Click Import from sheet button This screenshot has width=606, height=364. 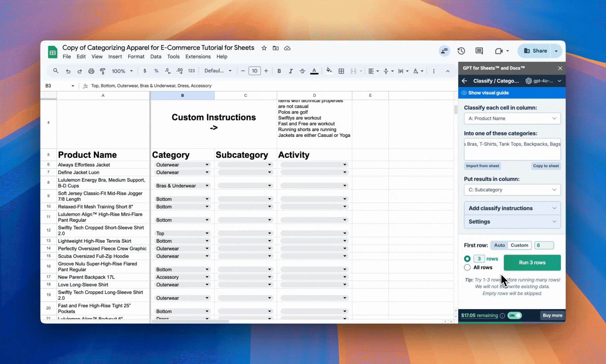(483, 166)
